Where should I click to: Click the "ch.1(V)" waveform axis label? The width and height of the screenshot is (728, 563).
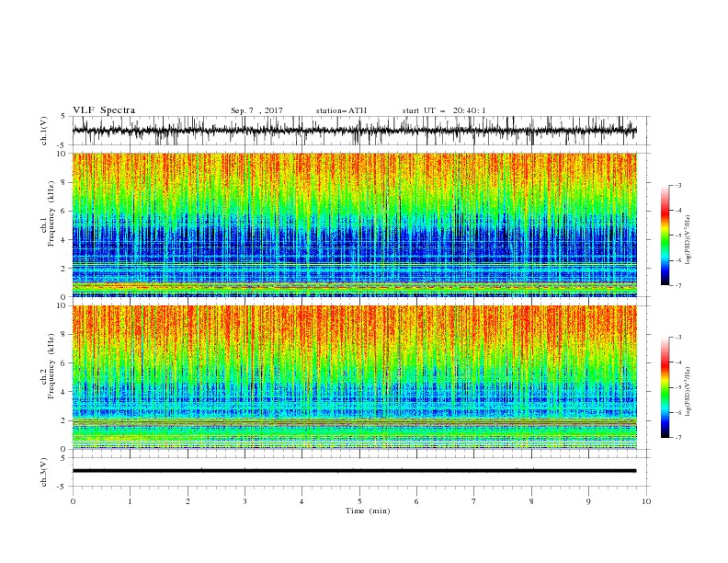44,131
